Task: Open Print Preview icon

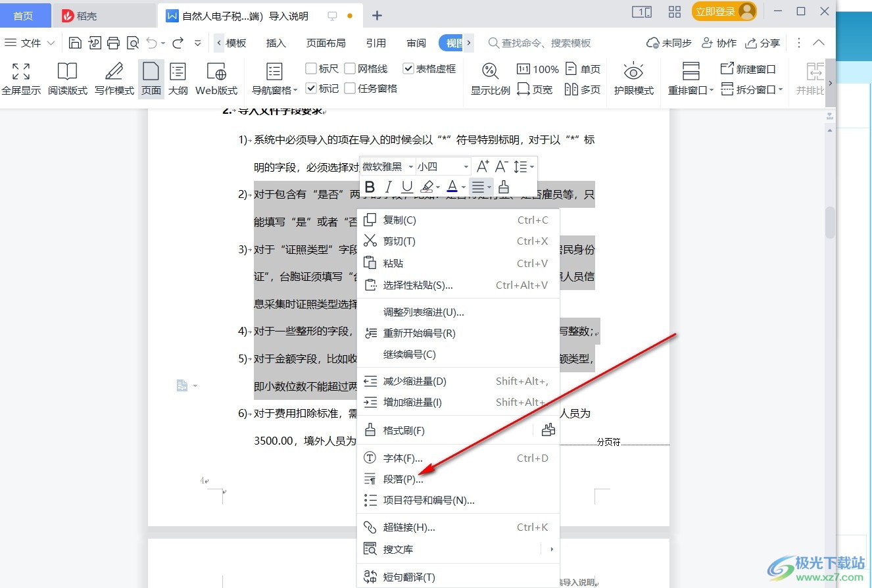Action: 133,43
